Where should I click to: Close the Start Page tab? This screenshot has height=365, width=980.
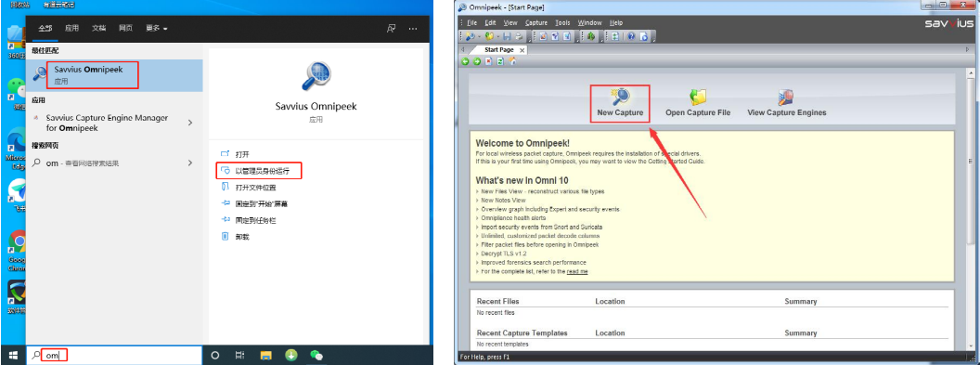click(x=522, y=50)
